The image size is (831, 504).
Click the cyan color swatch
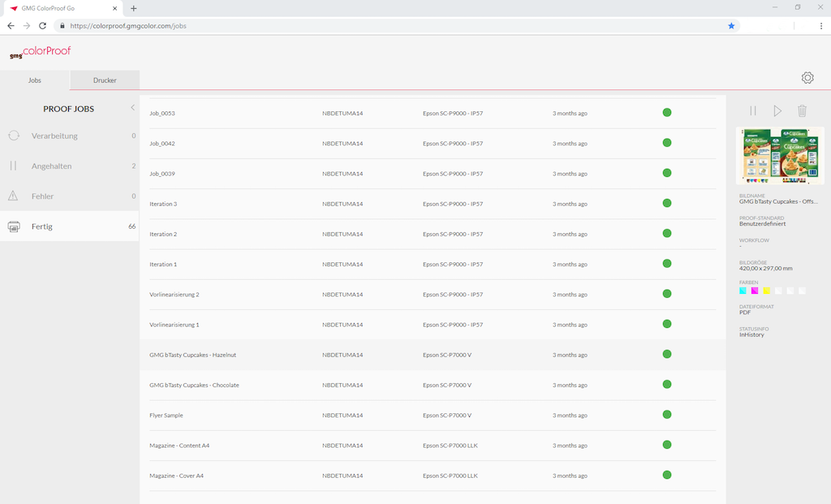pyautogui.click(x=743, y=291)
